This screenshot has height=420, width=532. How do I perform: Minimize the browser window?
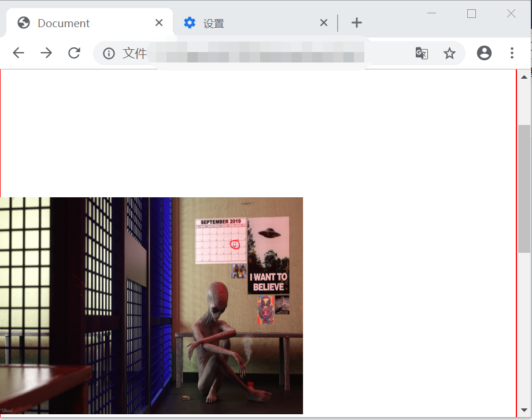(431, 13)
